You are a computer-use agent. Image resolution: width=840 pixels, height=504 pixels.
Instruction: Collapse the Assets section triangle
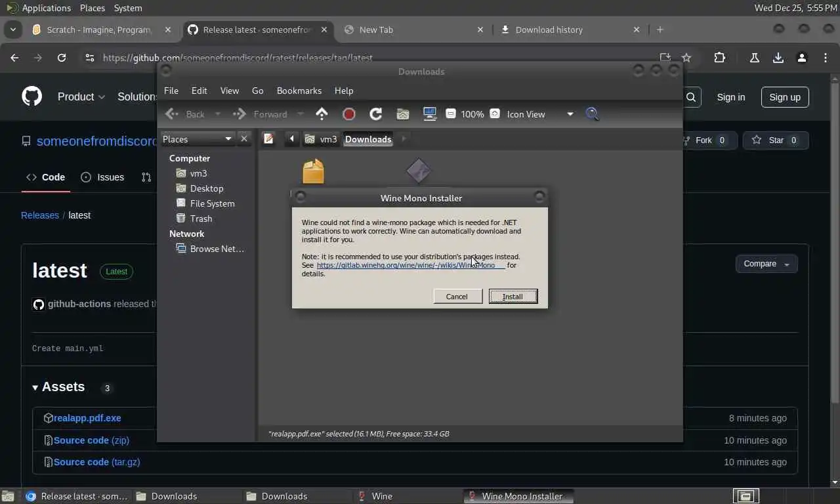pos(35,387)
